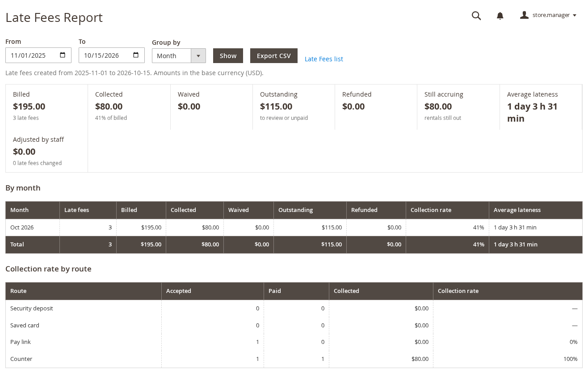Click the Billed $195.00 summary amount
This screenshot has height=373, width=588.
click(29, 106)
